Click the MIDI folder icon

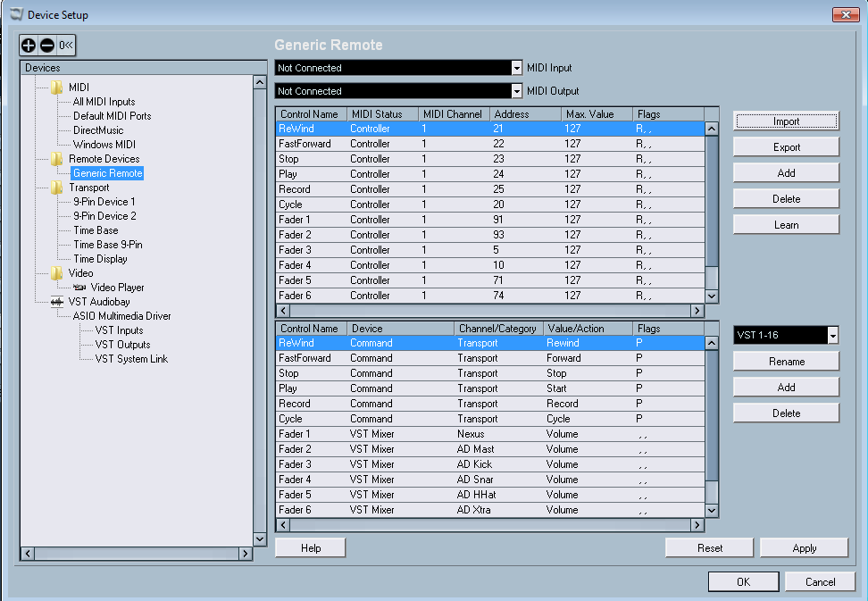[x=57, y=88]
